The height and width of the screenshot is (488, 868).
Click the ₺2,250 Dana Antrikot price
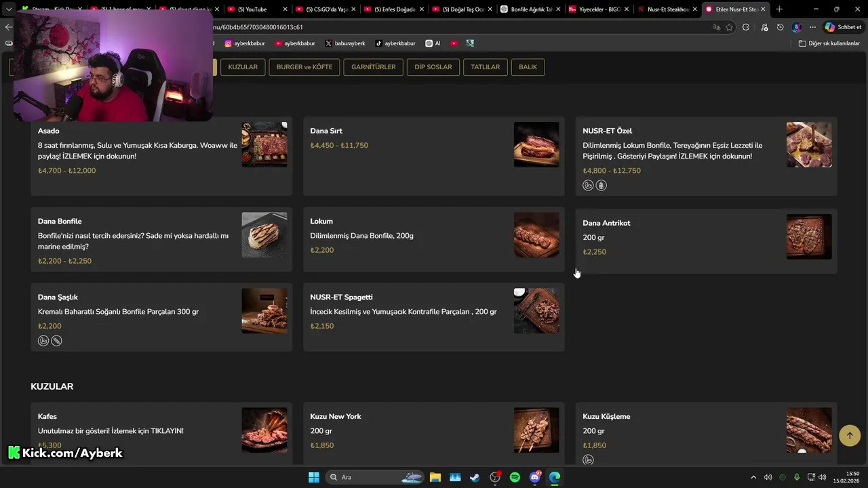pyautogui.click(x=595, y=252)
